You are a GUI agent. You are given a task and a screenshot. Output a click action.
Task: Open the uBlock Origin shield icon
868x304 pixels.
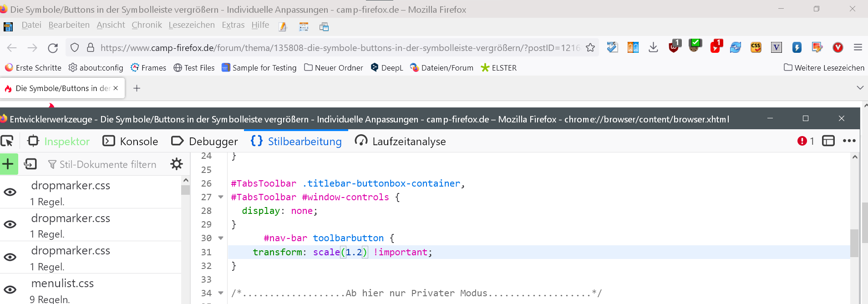click(674, 46)
